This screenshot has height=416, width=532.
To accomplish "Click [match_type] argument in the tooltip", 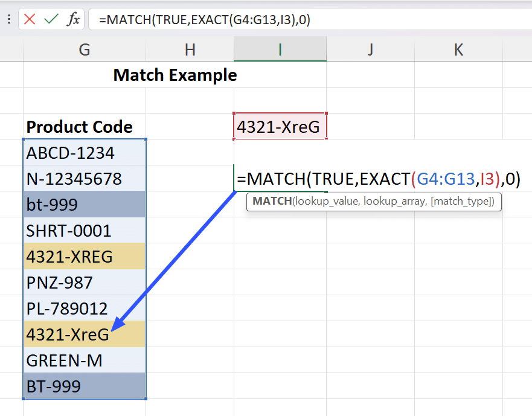I will [461, 202].
